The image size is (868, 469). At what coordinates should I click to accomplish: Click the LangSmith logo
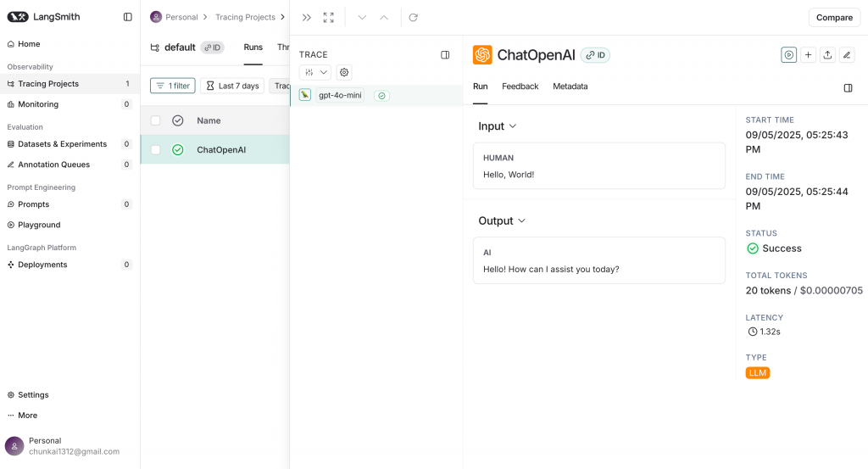(43, 17)
